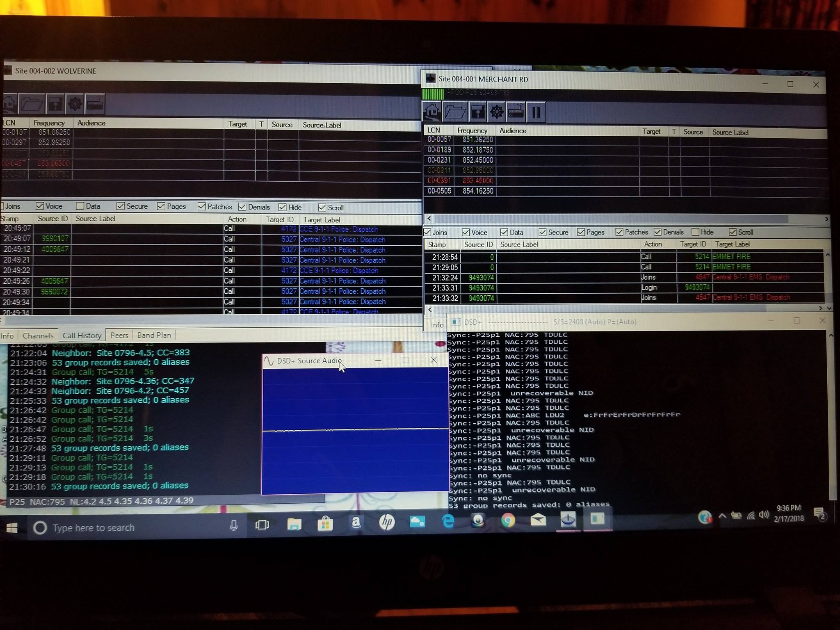Open settings gear in Merchant Rd toolbar
Image resolution: width=840 pixels, height=630 pixels.
click(497, 112)
